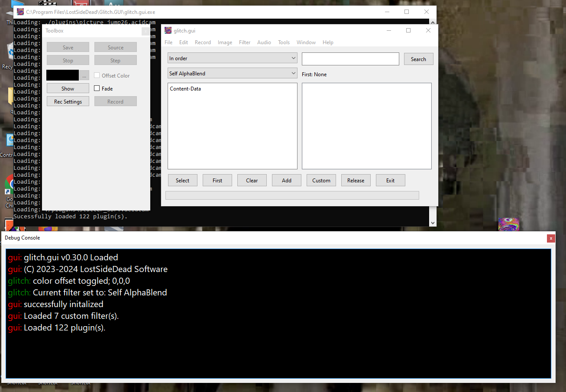Close the Debug Console window

tap(551, 238)
